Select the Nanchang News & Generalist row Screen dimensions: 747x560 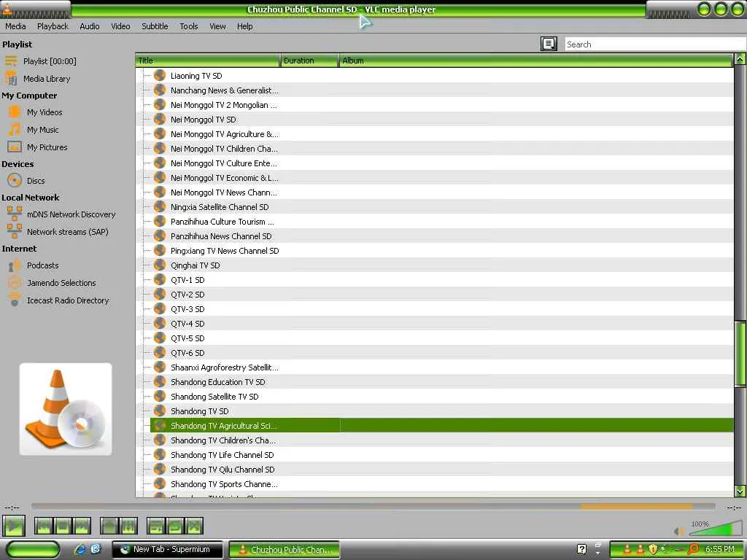(x=435, y=90)
